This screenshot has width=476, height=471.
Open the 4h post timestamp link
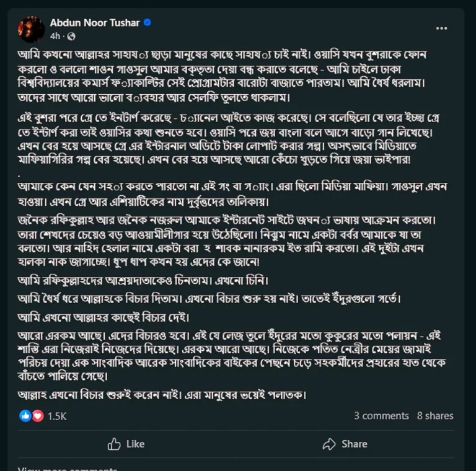coord(55,37)
